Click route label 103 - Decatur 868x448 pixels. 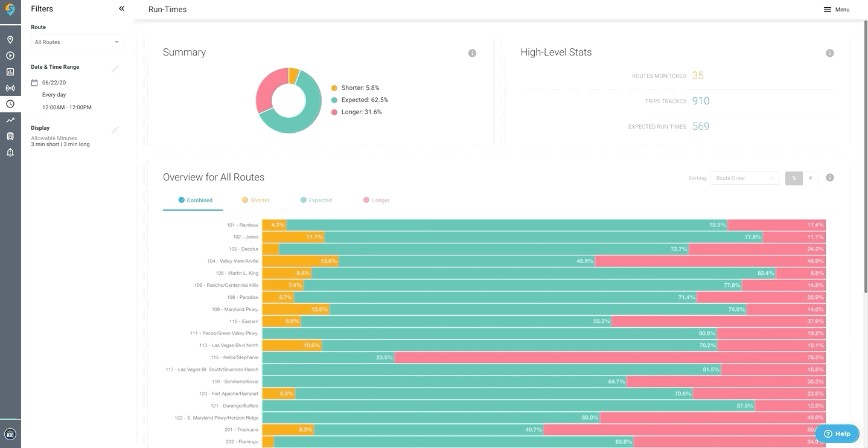pos(243,249)
